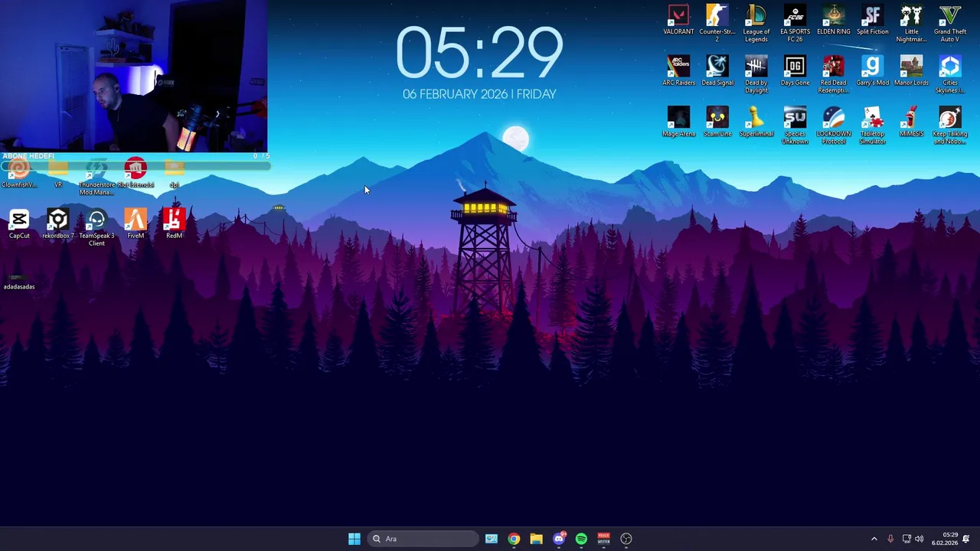Click the Grand Theft Auto V icon
980x551 pixels.
click(950, 24)
